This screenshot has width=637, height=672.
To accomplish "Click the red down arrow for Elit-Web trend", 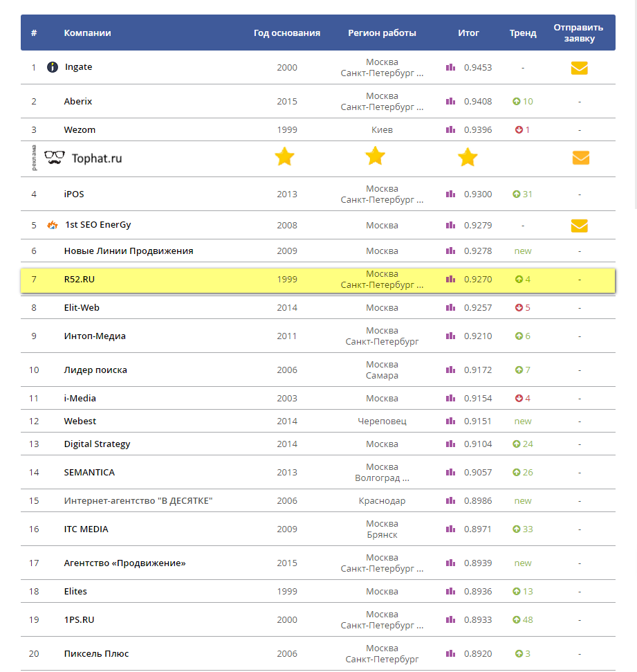I will 519,308.
